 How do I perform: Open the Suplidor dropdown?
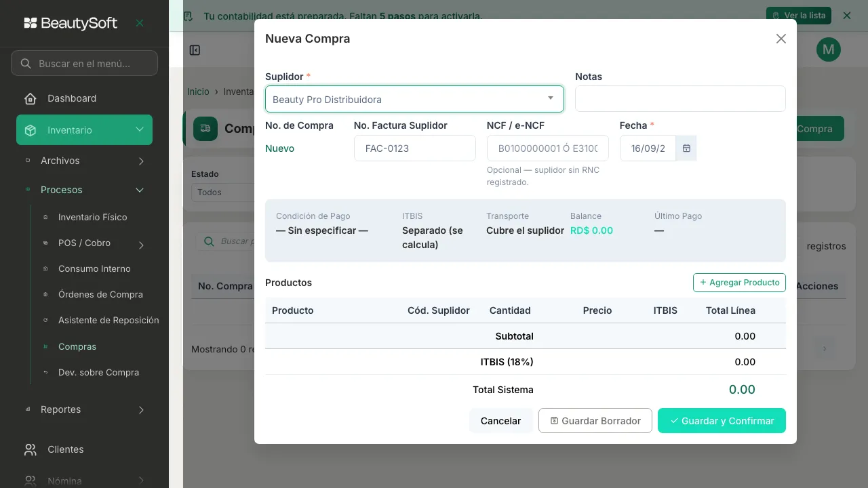point(414,99)
